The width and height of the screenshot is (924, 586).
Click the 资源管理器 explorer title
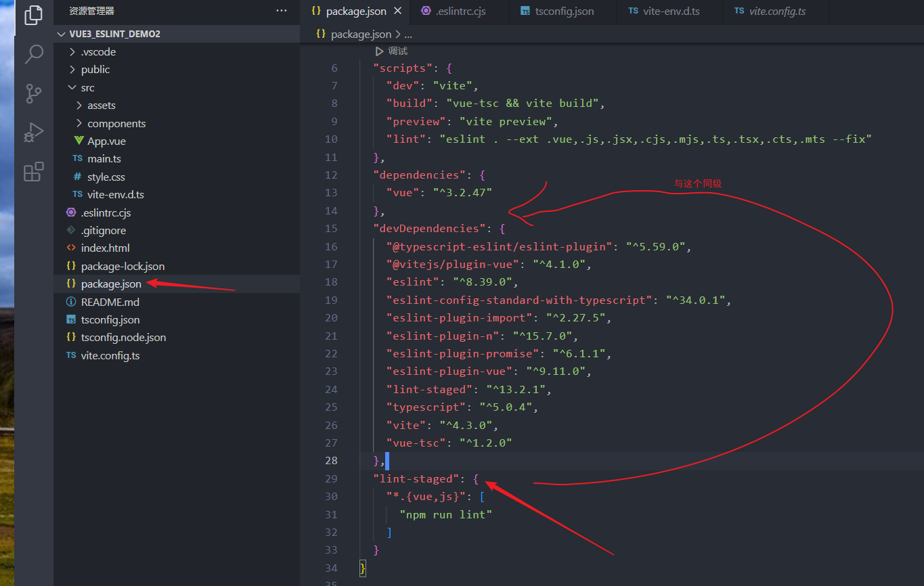coord(92,11)
